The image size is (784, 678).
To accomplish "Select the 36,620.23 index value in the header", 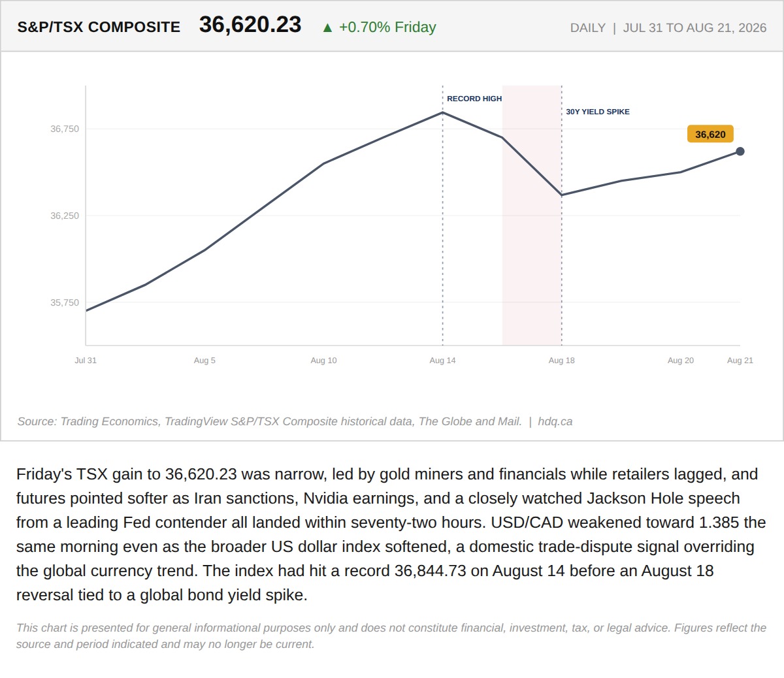I will (x=250, y=25).
